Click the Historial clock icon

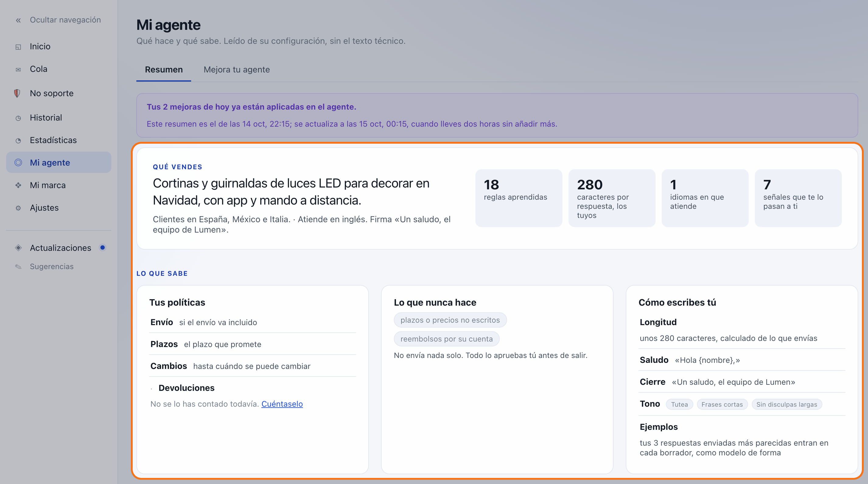18,118
